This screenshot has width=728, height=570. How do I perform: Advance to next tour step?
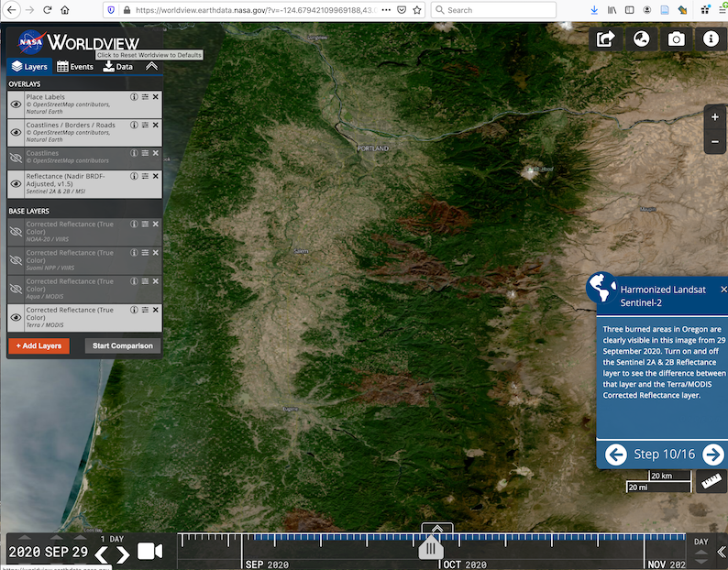coord(713,455)
